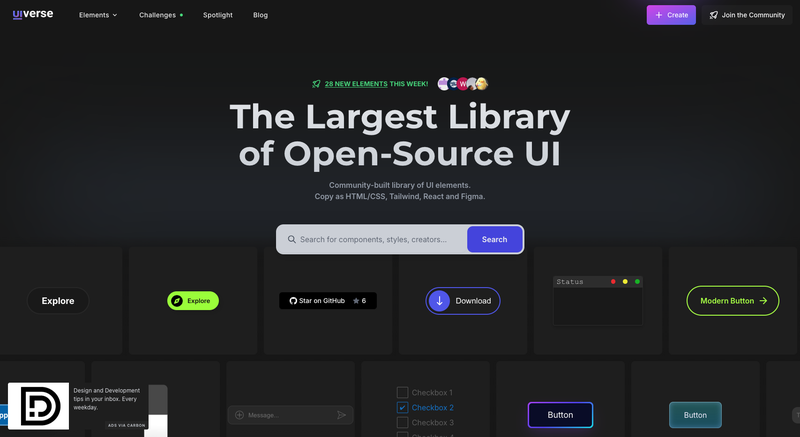The width and height of the screenshot is (800, 437).
Task: Click the Modern Button
Action: pos(733,301)
